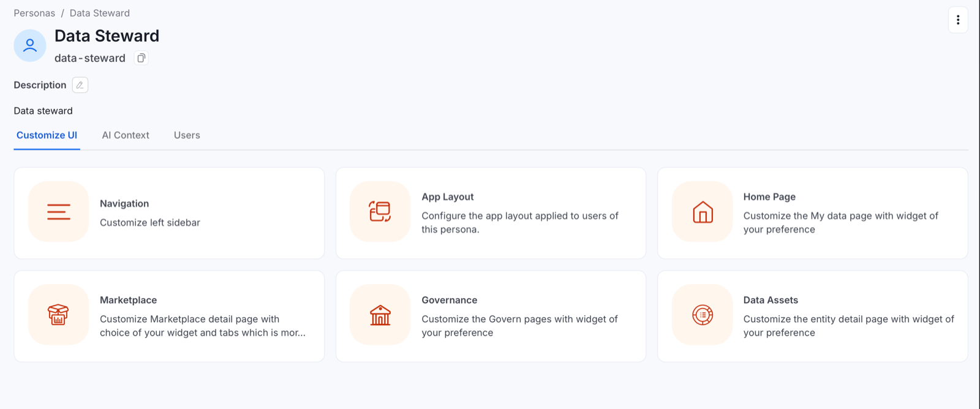This screenshot has width=980, height=409.
Task: Copy the data-steward identifier
Action: [141, 58]
